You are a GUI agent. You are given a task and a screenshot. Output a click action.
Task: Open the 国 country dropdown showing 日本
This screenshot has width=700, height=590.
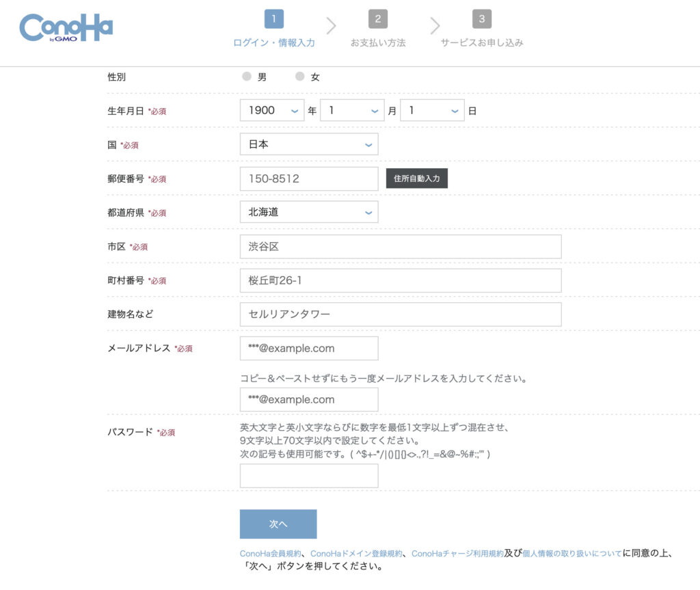(x=309, y=144)
